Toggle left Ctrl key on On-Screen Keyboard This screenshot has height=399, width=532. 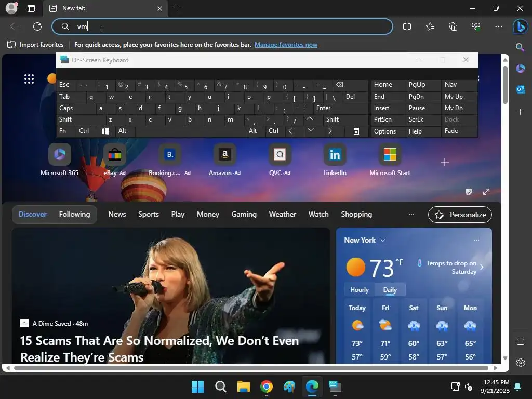pyautogui.click(x=86, y=131)
